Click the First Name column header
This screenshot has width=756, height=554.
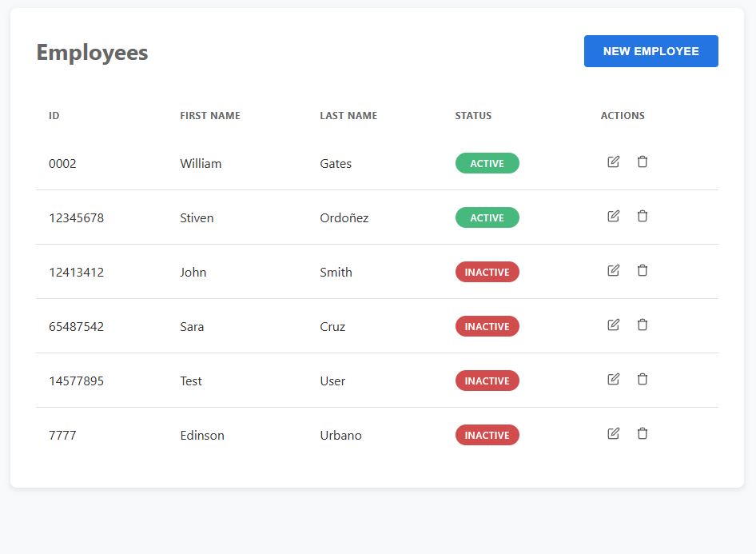point(209,116)
